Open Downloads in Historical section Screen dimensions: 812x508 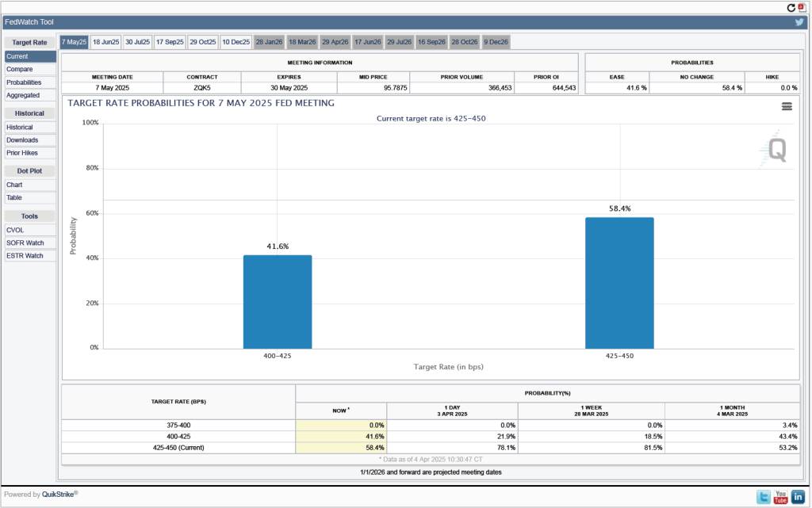22,140
